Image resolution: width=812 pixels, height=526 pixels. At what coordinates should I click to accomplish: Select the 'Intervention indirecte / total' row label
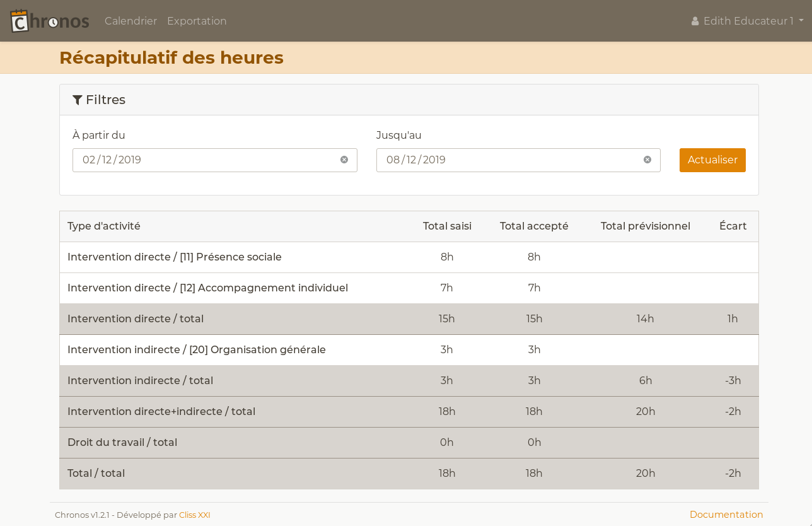(140, 380)
